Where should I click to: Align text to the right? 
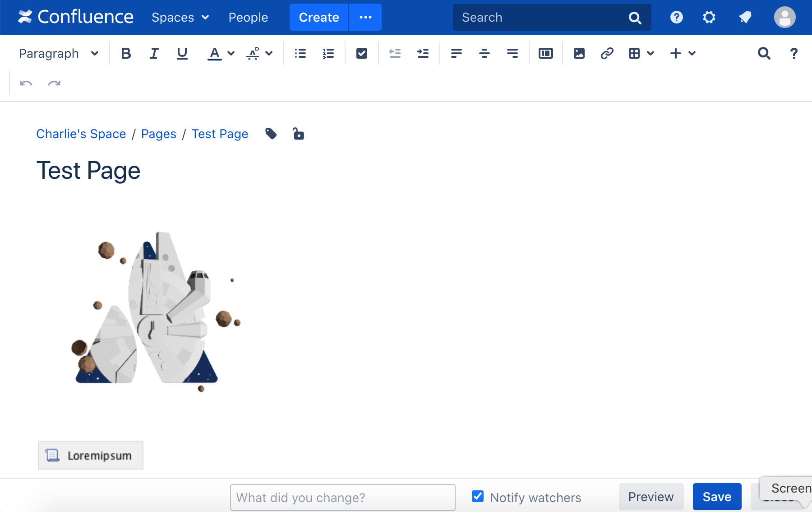512,53
